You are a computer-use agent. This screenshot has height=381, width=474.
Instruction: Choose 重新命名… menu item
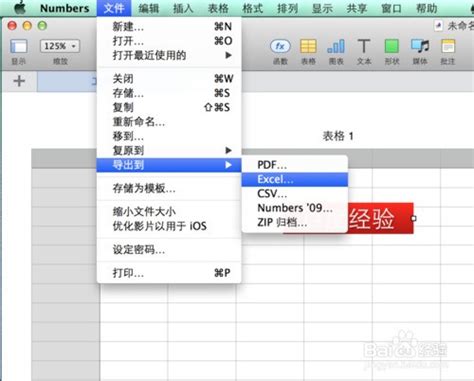(169, 122)
